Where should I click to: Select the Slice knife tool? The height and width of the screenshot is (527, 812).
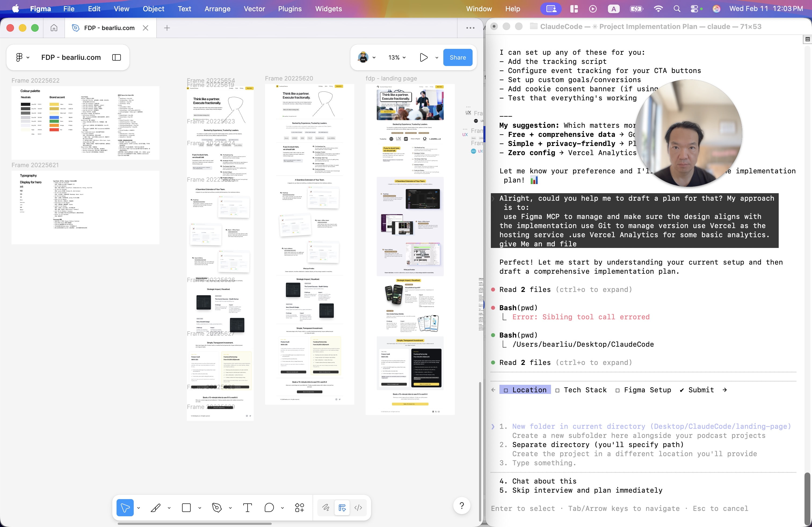coord(155,508)
